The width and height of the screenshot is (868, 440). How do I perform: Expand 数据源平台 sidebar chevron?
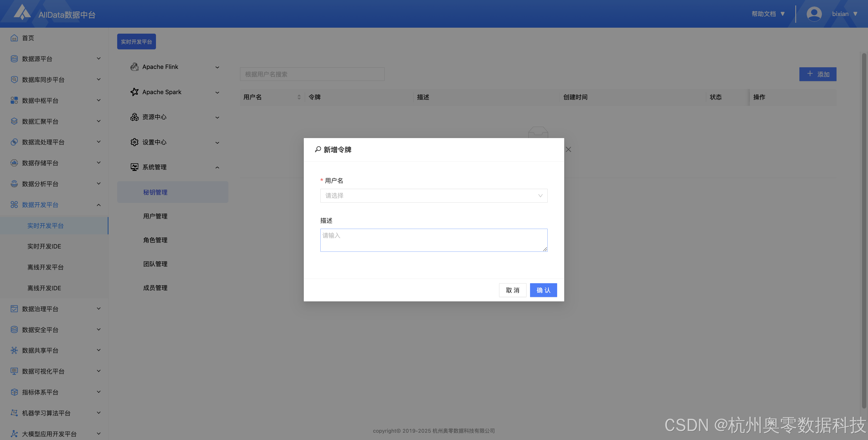click(x=99, y=59)
